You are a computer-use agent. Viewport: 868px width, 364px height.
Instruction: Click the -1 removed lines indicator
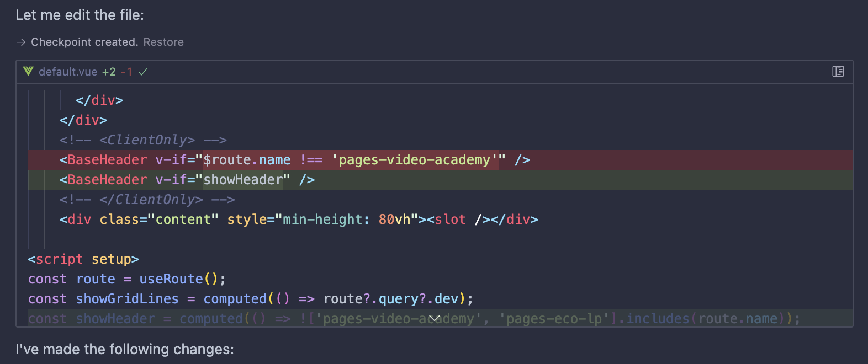(x=126, y=72)
